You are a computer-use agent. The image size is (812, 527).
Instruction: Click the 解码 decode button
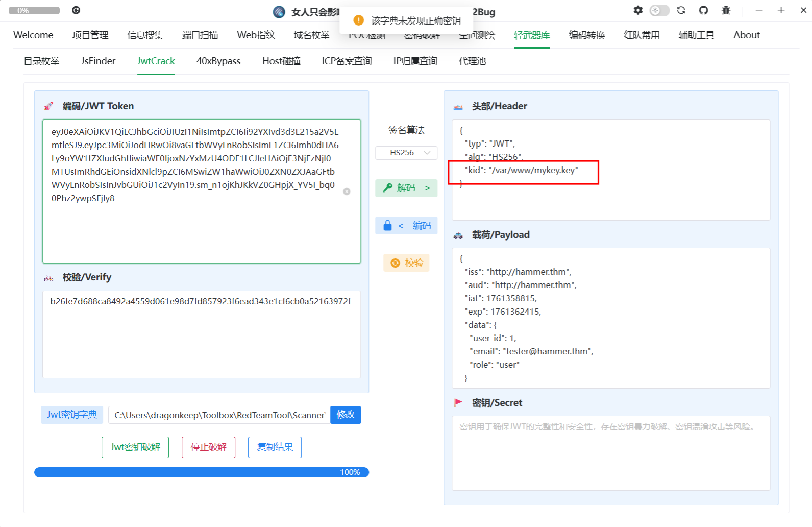(x=406, y=188)
